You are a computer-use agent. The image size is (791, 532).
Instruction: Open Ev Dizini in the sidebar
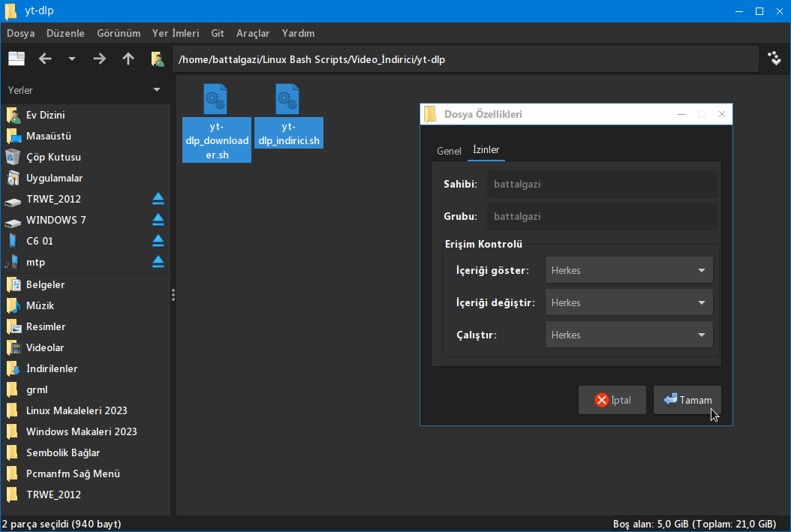(x=86, y=115)
